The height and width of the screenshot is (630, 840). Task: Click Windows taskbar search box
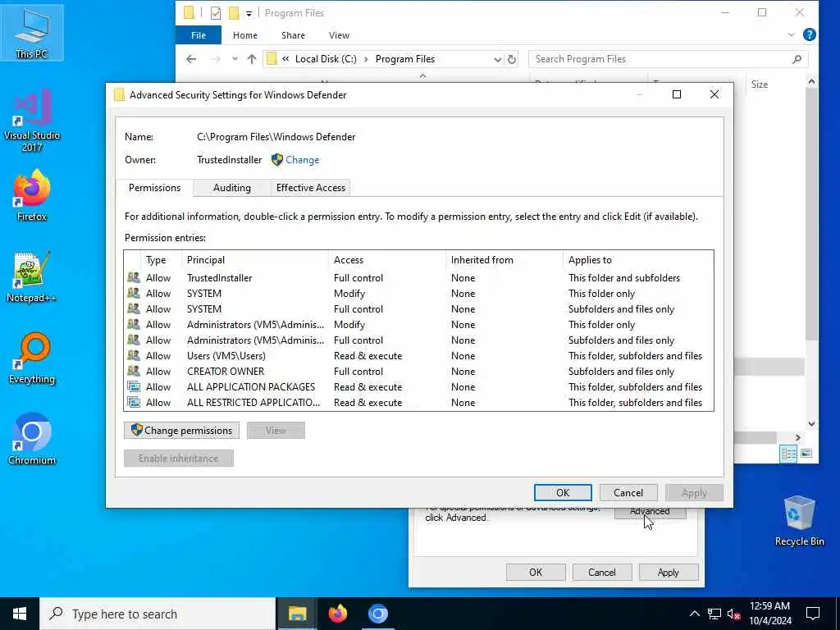pos(157,614)
